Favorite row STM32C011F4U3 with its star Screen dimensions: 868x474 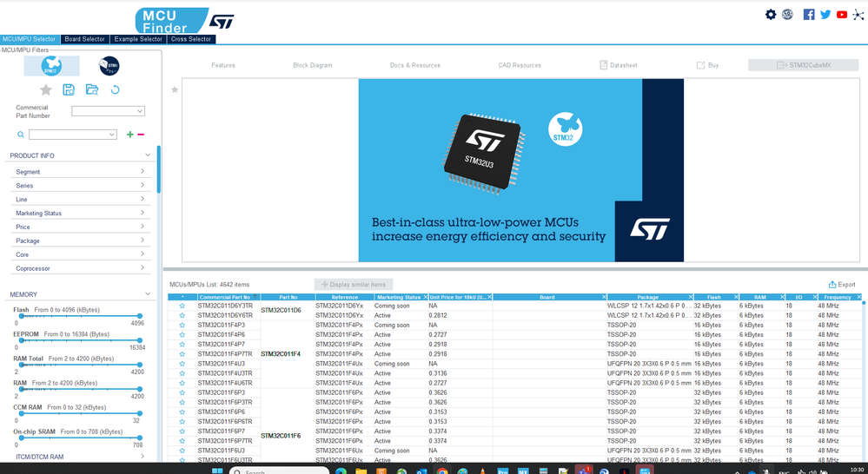pos(182,364)
